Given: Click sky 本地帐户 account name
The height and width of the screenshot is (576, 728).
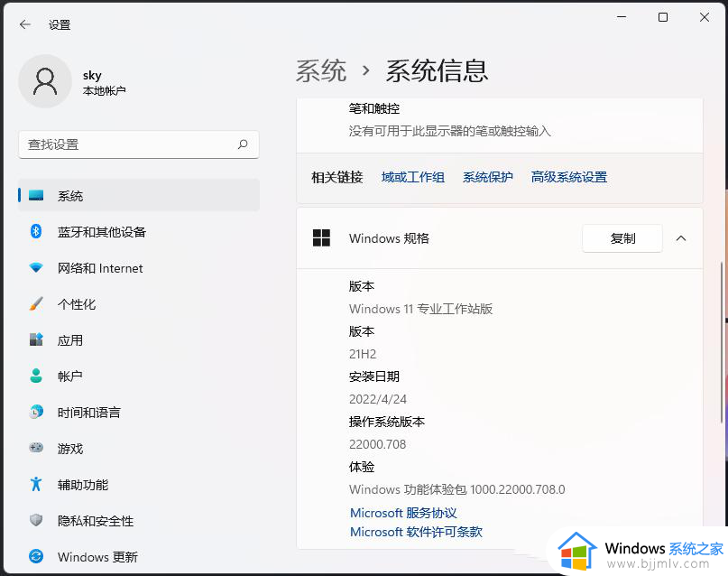Looking at the screenshot, I should tap(104, 82).
